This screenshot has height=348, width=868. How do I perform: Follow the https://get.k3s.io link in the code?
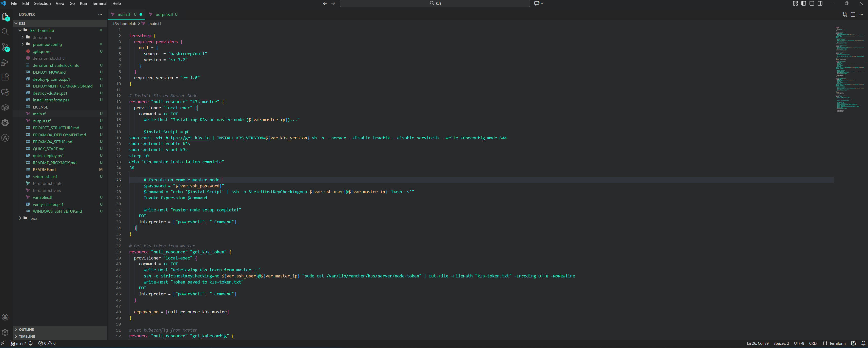click(188, 138)
